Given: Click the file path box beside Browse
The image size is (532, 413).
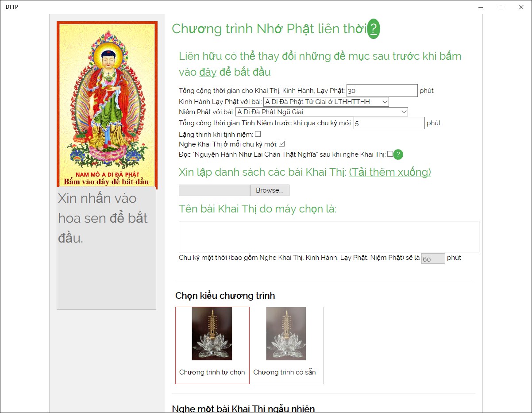Looking at the screenshot, I should pos(214,190).
